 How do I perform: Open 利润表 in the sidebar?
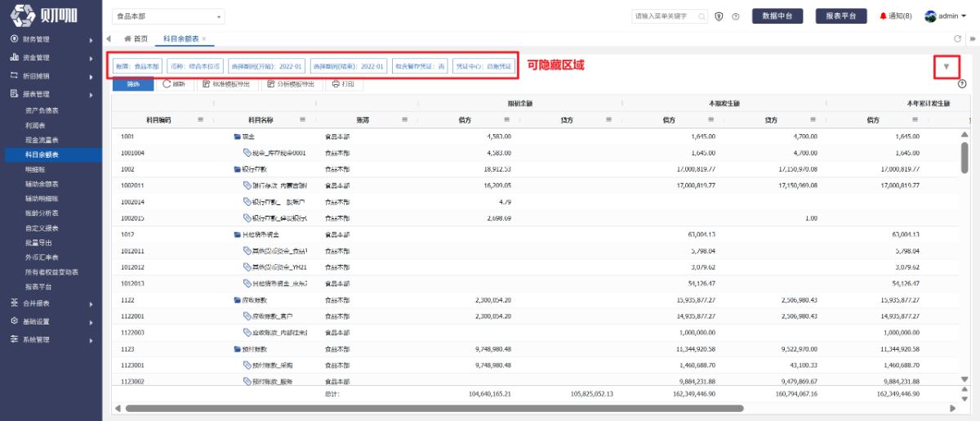point(34,125)
